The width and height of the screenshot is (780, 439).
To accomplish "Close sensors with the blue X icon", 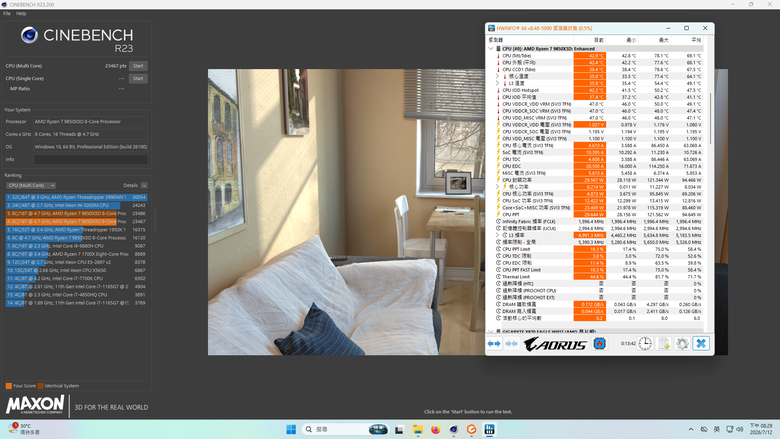I will 701,344.
